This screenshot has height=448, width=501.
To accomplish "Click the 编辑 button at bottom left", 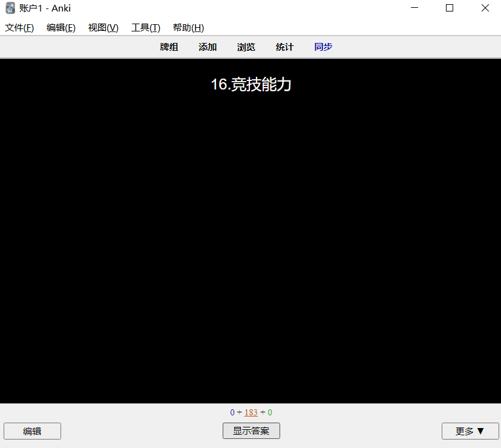I will [x=32, y=431].
